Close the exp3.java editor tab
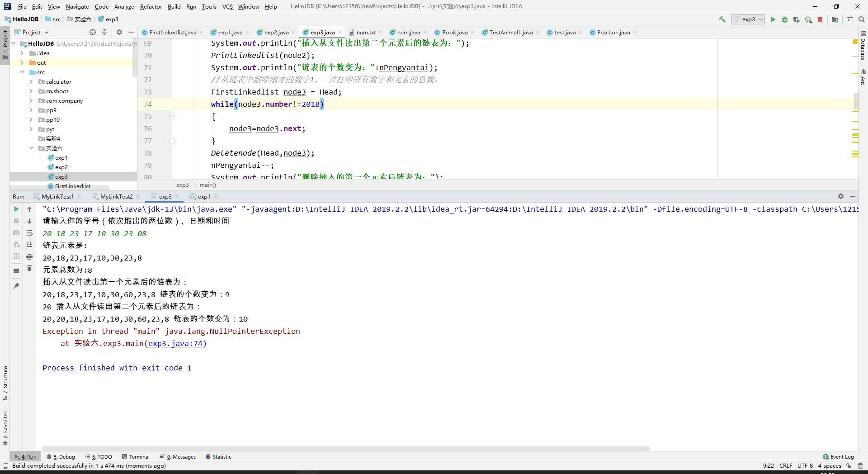Image resolution: width=868 pixels, height=474 pixels. (x=340, y=32)
